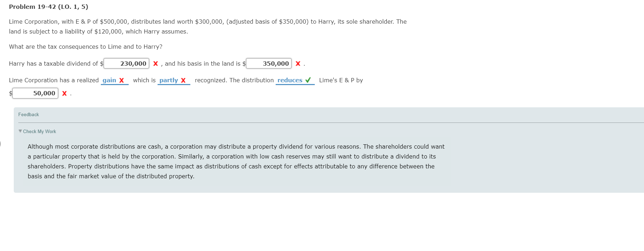Screen dimensions: 644x251
Task: Click the red X marking the 'partly' answer
Action: (x=183, y=80)
